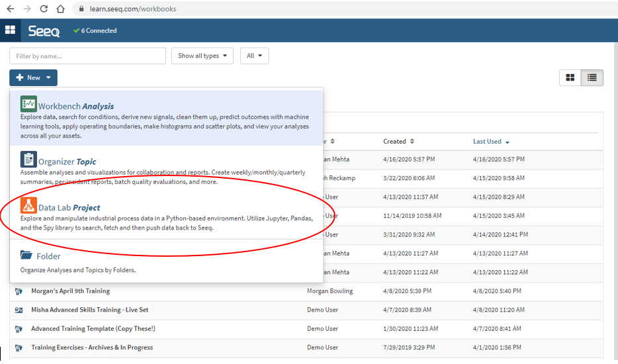
Task: Open the All filter dropdown
Action: (254, 56)
